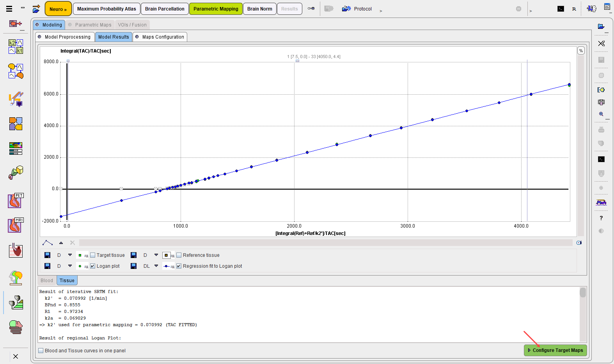Open the Tissue curves tab
This screenshot has width=614, height=364.
click(x=67, y=281)
